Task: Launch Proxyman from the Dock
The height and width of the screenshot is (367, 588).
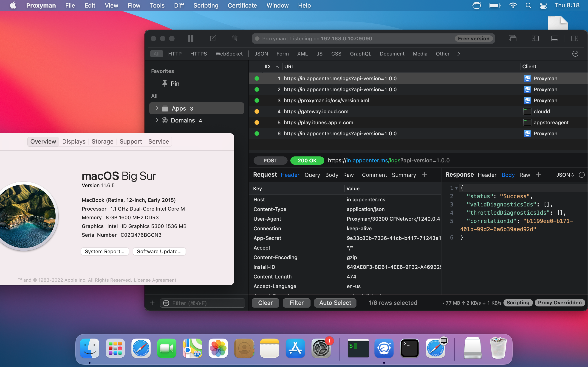Action: click(384, 348)
